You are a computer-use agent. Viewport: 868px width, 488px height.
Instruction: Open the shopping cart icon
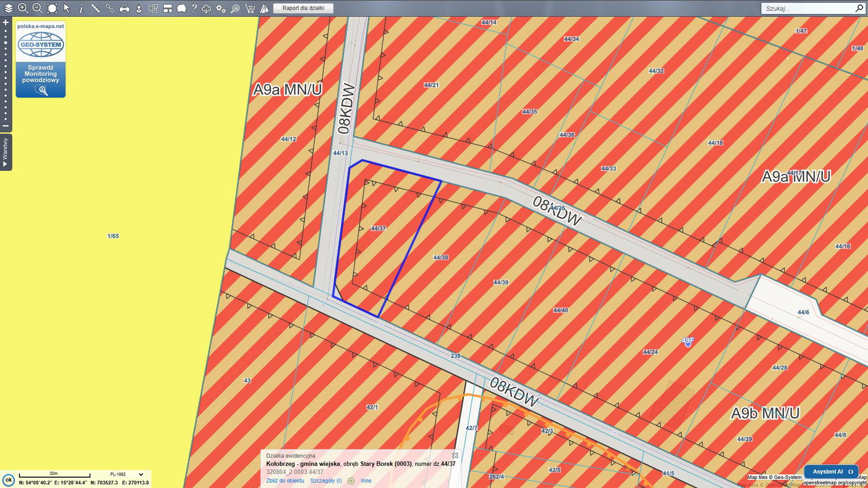coord(250,8)
